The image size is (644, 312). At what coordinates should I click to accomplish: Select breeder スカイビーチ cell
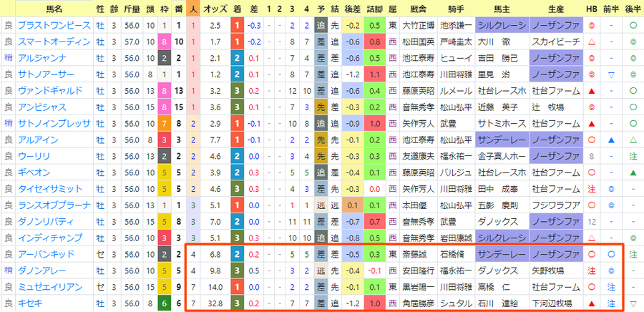(x=555, y=42)
